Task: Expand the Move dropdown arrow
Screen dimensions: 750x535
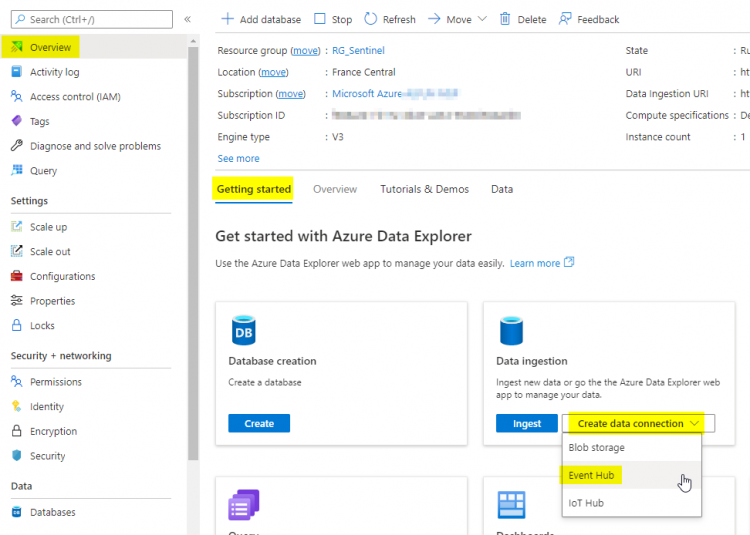Action: point(482,19)
